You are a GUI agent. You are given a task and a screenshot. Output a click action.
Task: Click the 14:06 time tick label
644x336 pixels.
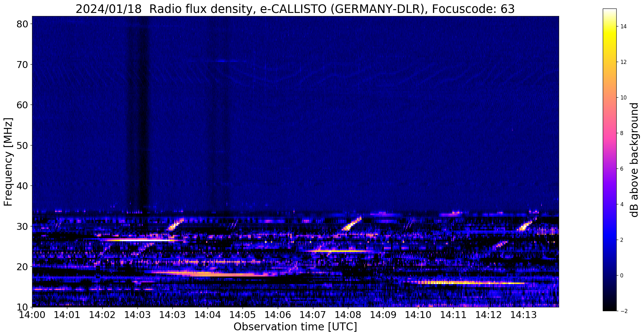point(277,315)
